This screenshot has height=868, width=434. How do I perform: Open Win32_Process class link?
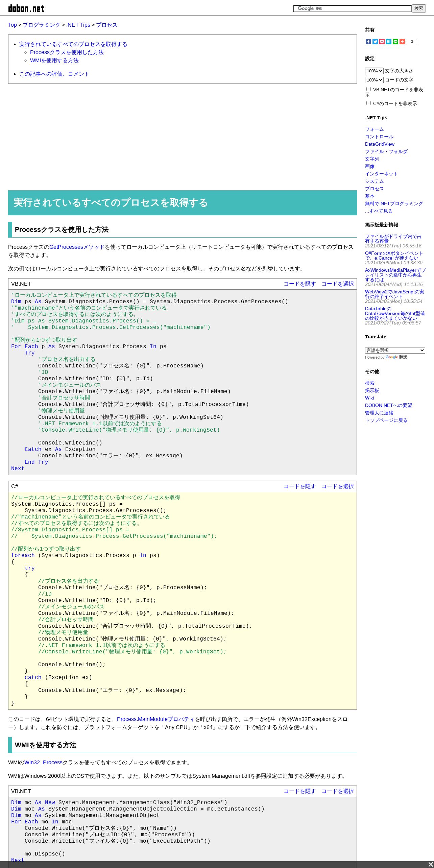pyautogui.click(x=43, y=763)
